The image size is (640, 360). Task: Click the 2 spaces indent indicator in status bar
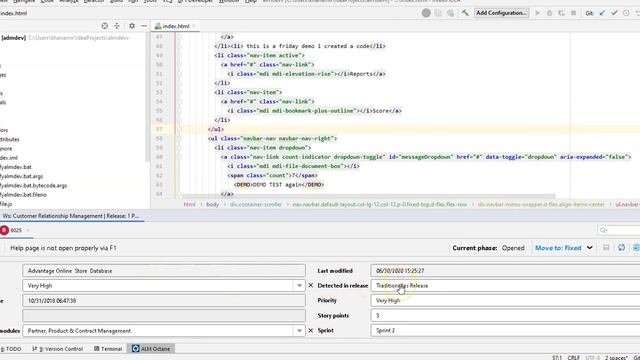click(x=616, y=357)
